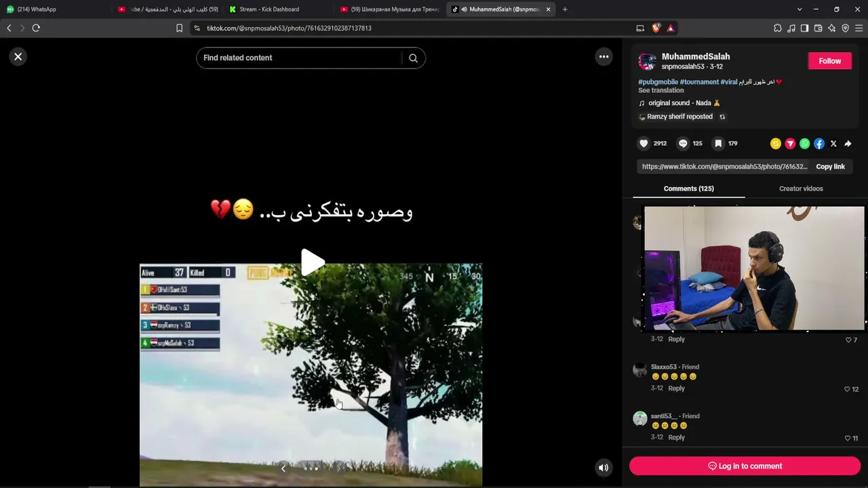Viewport: 868px width, 488px height.
Task: Click the search magnifier icon
Action: click(x=413, y=58)
